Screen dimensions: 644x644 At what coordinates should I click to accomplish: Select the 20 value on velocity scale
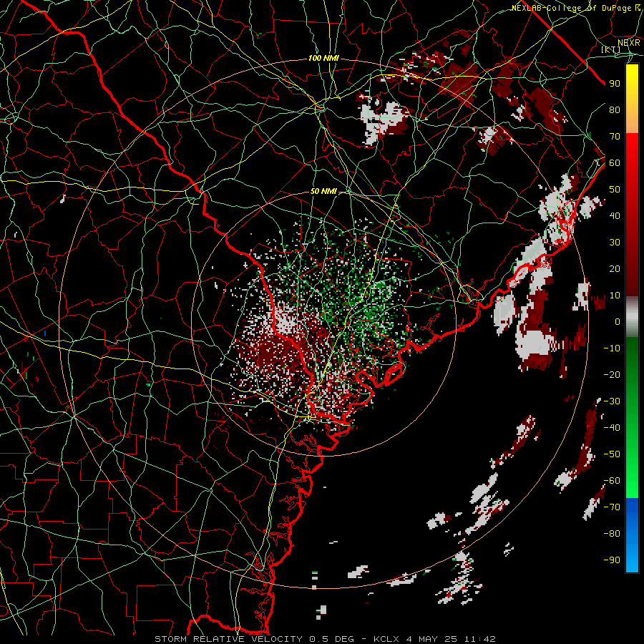tap(615, 268)
